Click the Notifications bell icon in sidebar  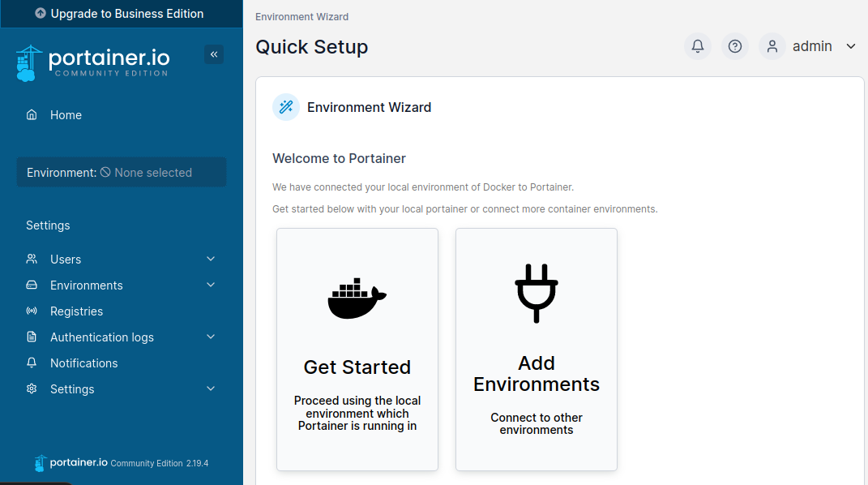pos(32,363)
